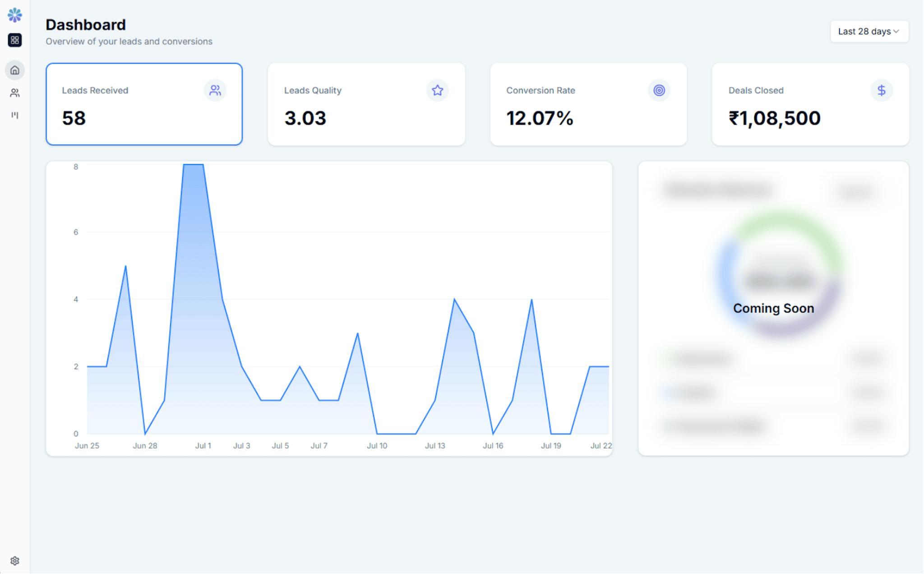Select the Leads Quality card
The width and height of the screenshot is (924, 574).
[366, 104]
